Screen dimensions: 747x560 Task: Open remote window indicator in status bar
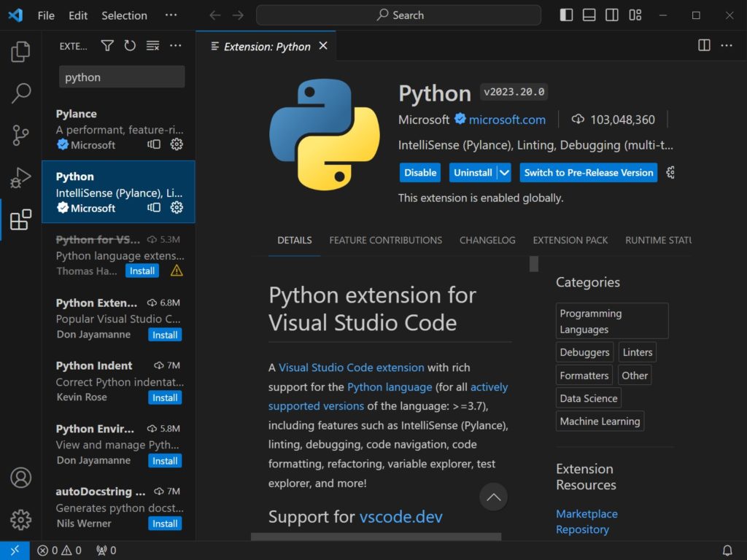15,551
